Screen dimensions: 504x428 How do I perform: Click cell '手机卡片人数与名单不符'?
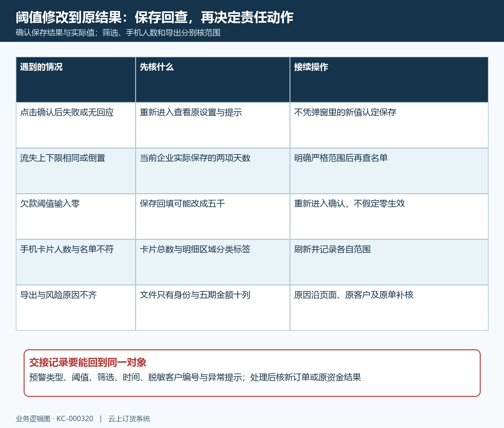click(x=76, y=262)
